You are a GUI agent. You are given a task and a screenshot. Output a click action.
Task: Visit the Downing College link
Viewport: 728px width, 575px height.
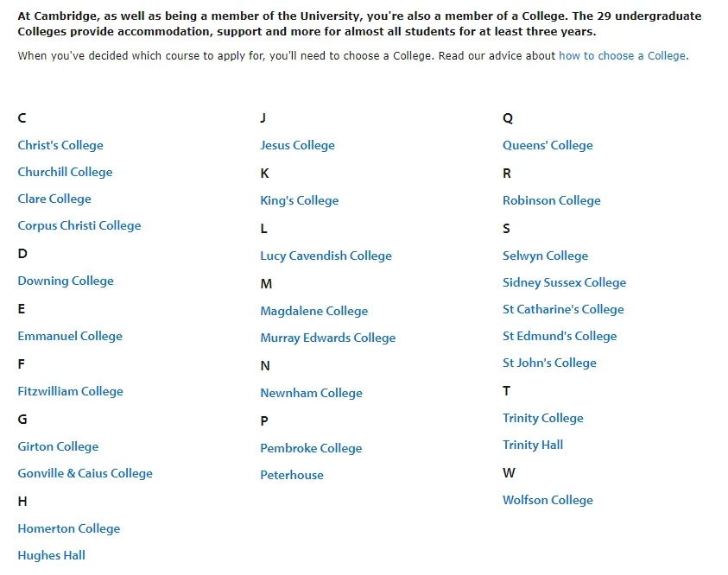[x=66, y=281]
